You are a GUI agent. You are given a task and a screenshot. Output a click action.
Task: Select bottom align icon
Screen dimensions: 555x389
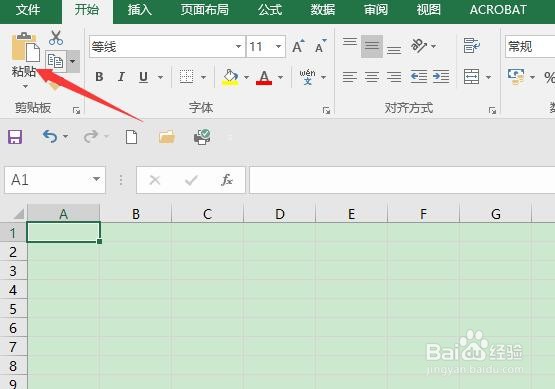(394, 50)
